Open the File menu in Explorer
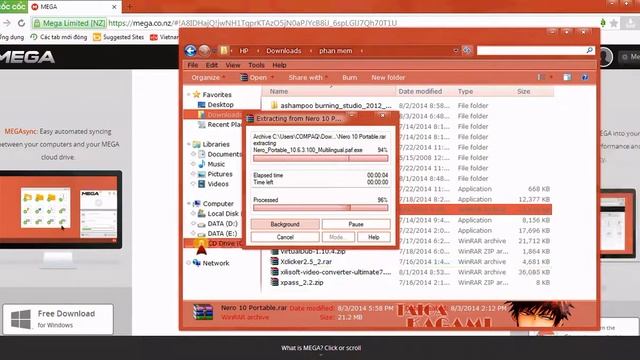 [x=193, y=65]
